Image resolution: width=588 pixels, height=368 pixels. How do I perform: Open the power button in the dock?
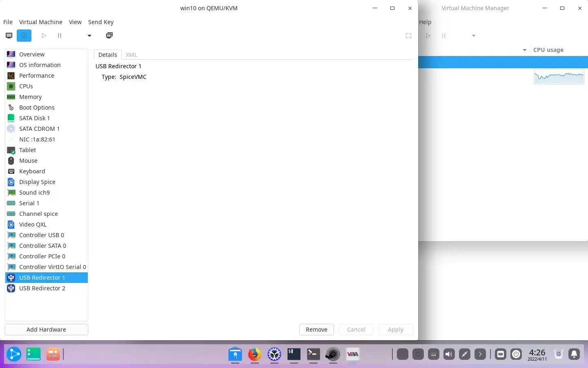pyautogui.click(x=516, y=354)
